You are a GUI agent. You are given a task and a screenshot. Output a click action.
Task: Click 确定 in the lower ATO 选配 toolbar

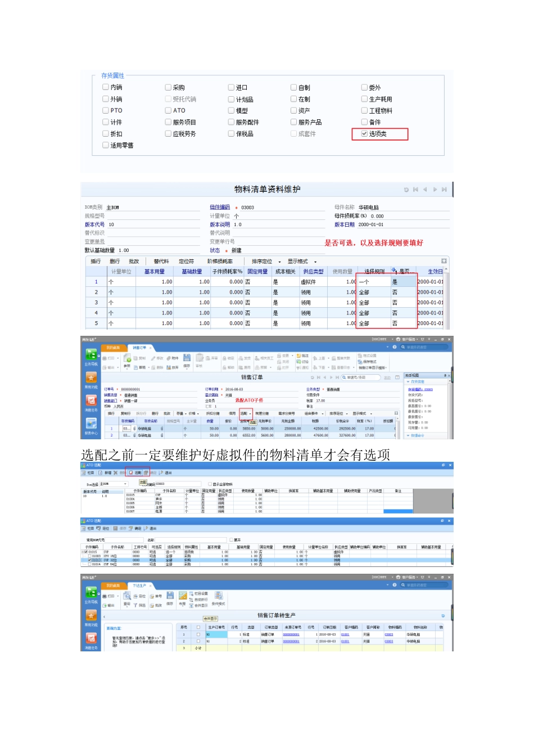pyautogui.click(x=135, y=528)
